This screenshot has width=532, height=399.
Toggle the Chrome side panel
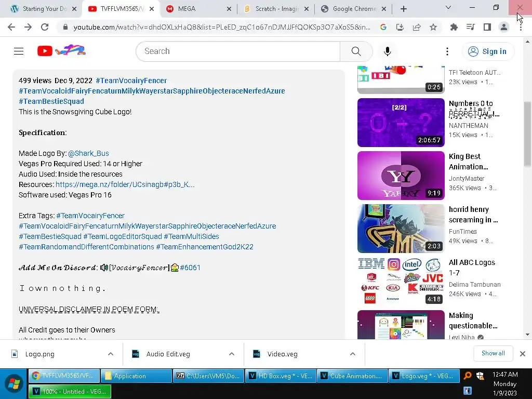point(487,27)
